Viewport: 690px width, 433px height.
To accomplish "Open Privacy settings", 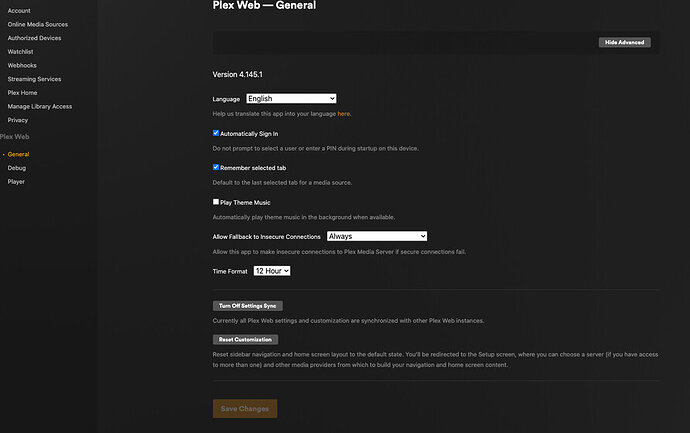I will pos(18,120).
